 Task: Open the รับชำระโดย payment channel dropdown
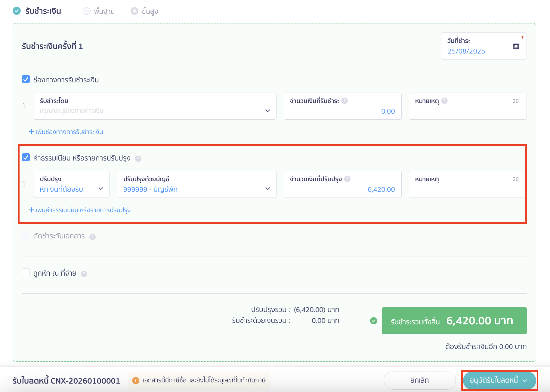(155, 106)
